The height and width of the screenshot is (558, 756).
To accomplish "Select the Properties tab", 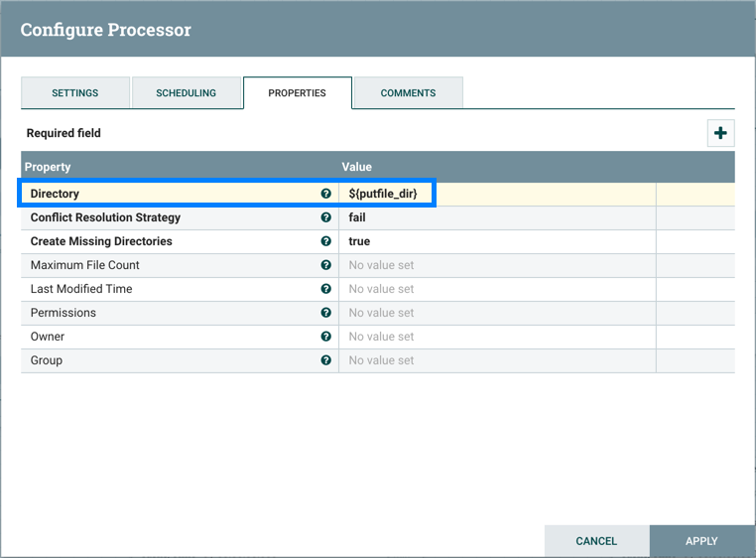I will [297, 93].
